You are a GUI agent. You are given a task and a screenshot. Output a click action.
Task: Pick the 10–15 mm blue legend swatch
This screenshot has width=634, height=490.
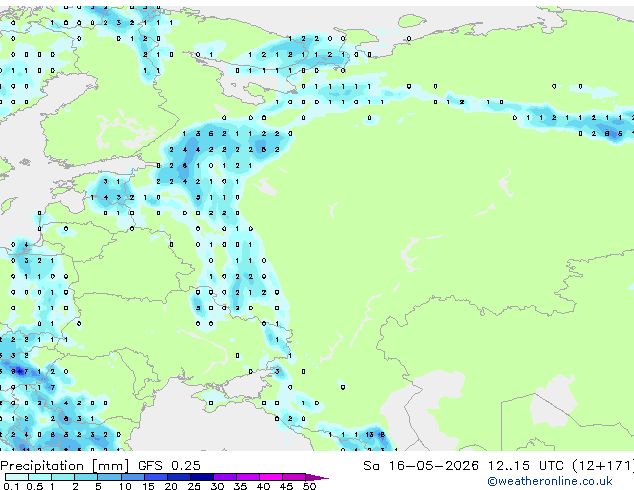click(133, 477)
